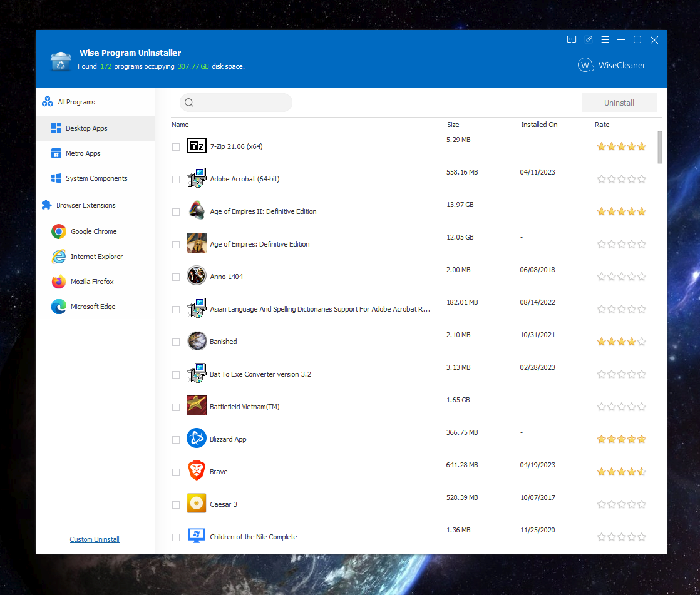Click the Bat To Exe Converter icon
This screenshot has width=700, height=595.
197,374
